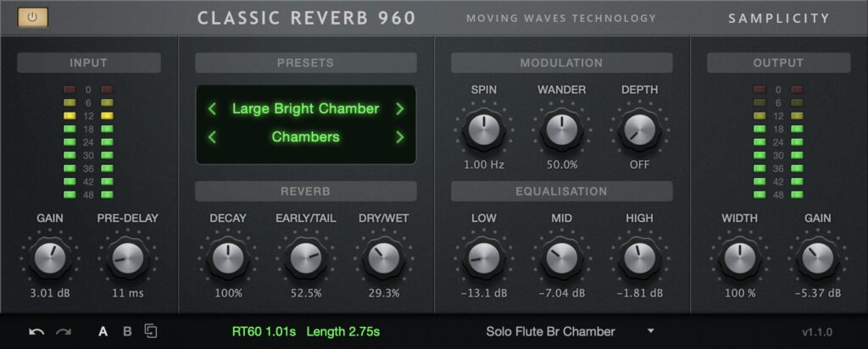Viewport: 868px width, 349px height.
Task: Click the Large Bright Chamber preset name
Action: click(305, 108)
